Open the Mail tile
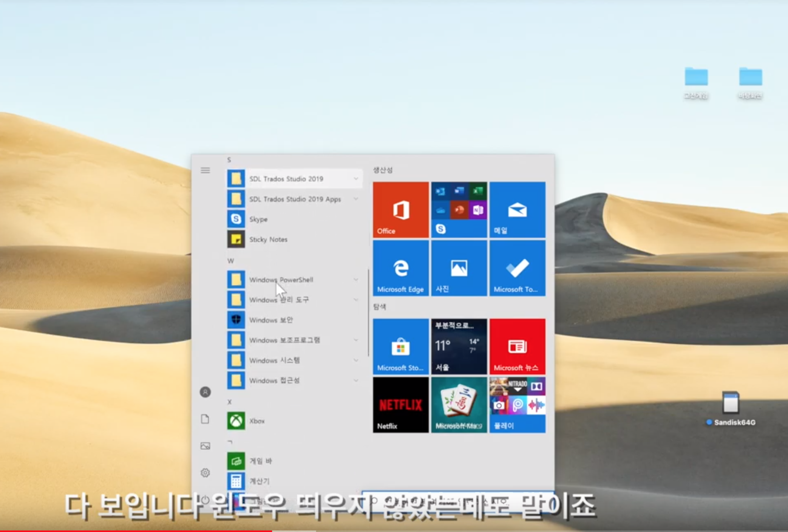Viewport: 788px width, 532px height. tap(517, 210)
